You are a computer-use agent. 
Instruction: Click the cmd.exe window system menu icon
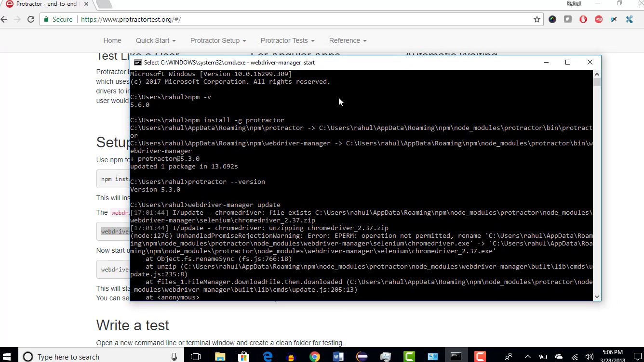138,62
